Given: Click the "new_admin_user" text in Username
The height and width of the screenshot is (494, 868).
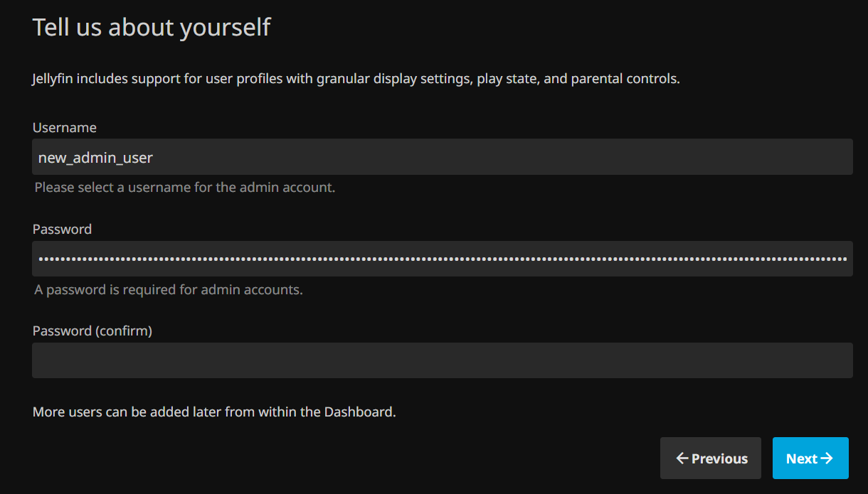Looking at the screenshot, I should [95, 158].
